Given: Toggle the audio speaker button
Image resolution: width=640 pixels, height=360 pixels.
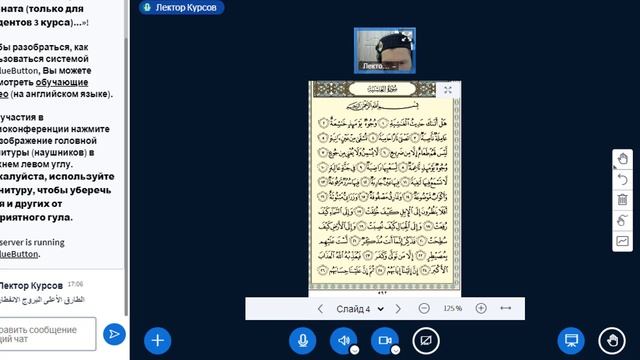Looking at the screenshot, I should (x=344, y=340).
